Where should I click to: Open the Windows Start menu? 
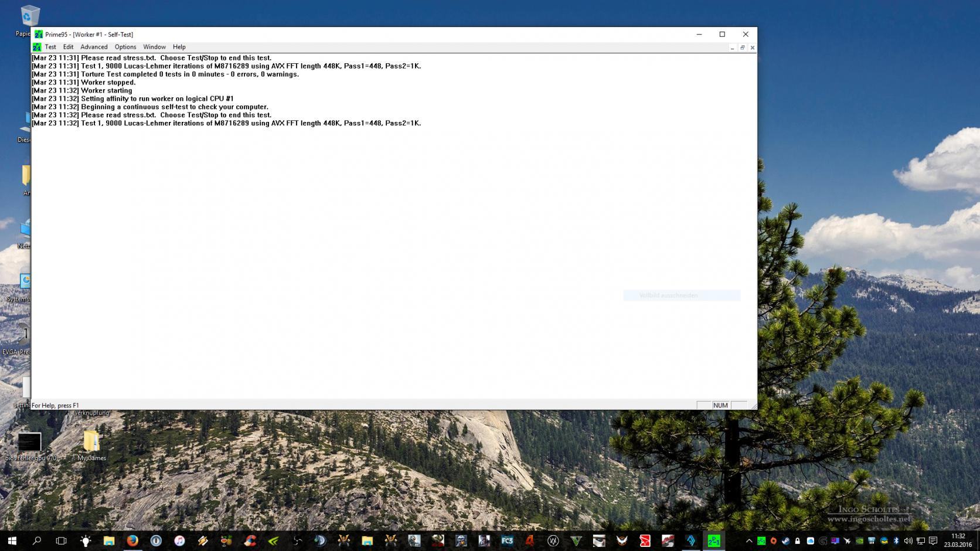tap(12, 540)
